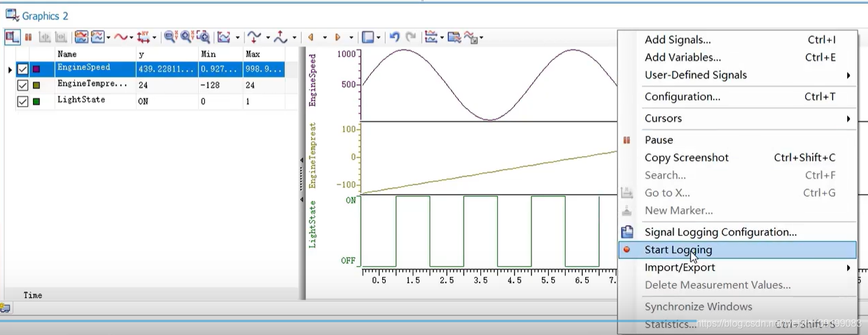Click the separate signal views icon

[81, 37]
